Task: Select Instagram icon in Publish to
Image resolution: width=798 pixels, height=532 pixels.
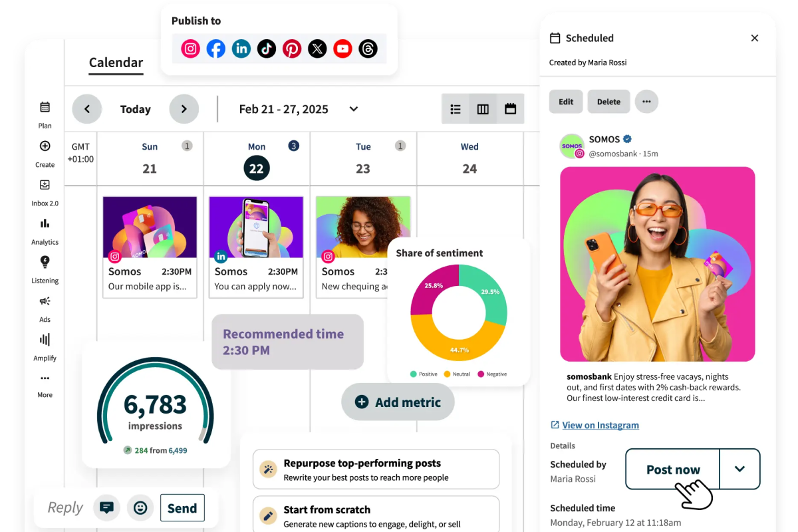Action: click(191, 49)
